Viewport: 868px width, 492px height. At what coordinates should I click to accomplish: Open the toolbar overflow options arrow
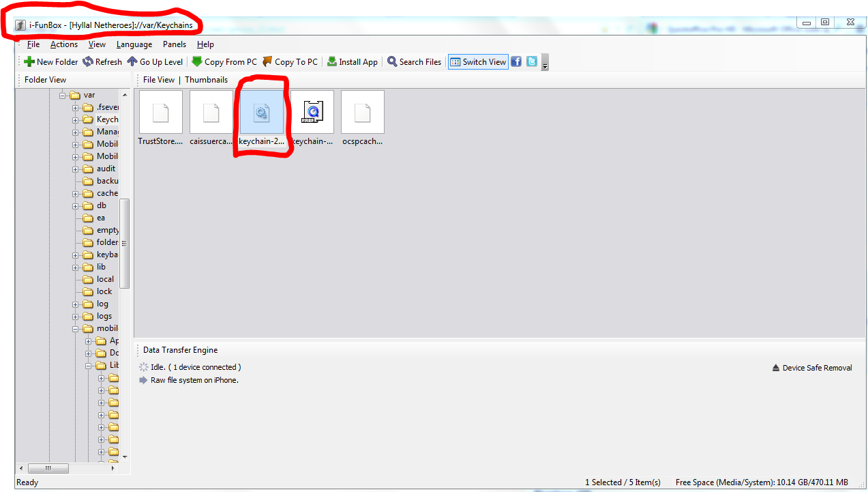point(545,63)
